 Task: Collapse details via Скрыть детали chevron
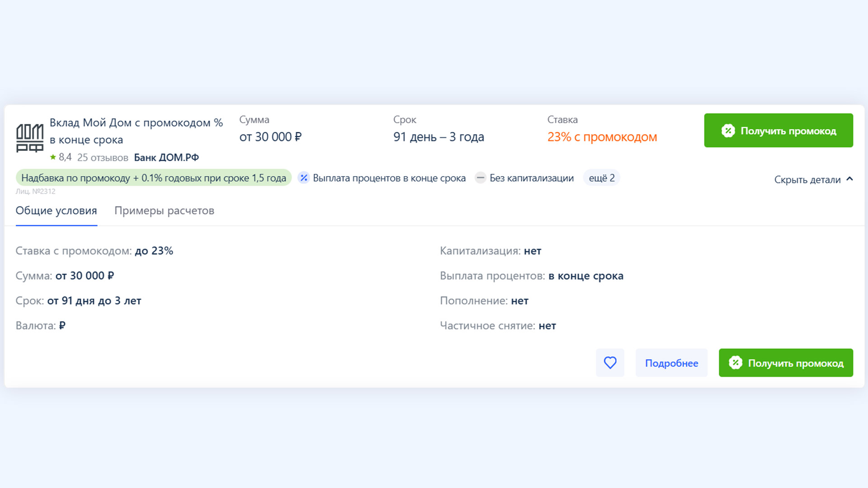point(850,179)
